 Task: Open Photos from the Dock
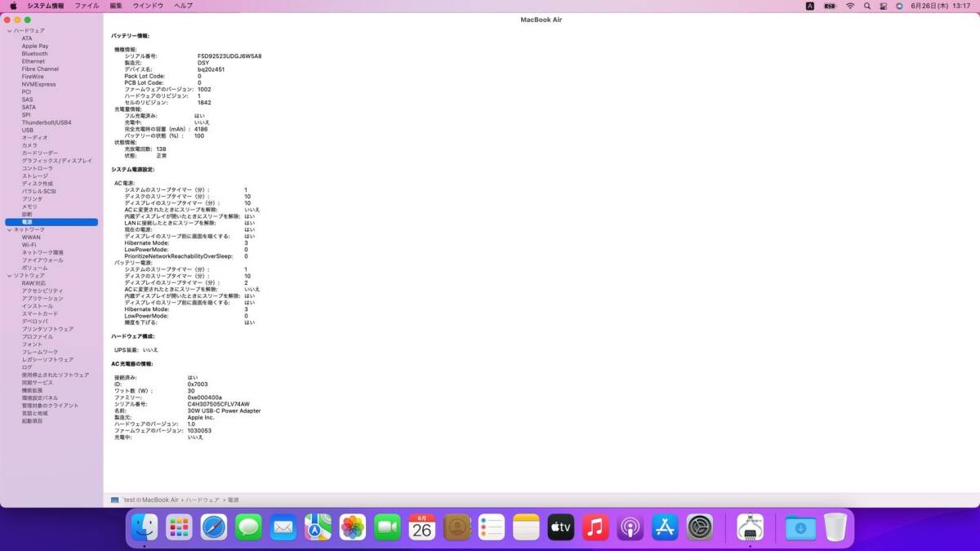click(x=353, y=528)
